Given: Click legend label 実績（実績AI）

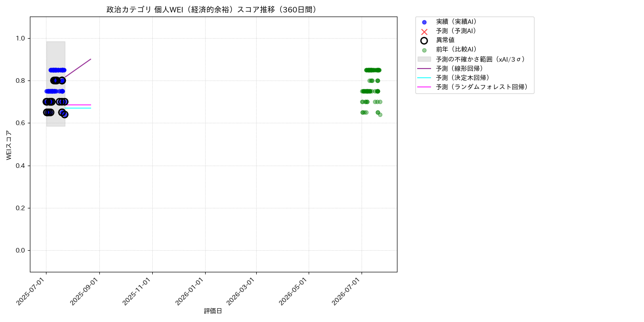Looking at the screenshot, I should click(x=458, y=22).
